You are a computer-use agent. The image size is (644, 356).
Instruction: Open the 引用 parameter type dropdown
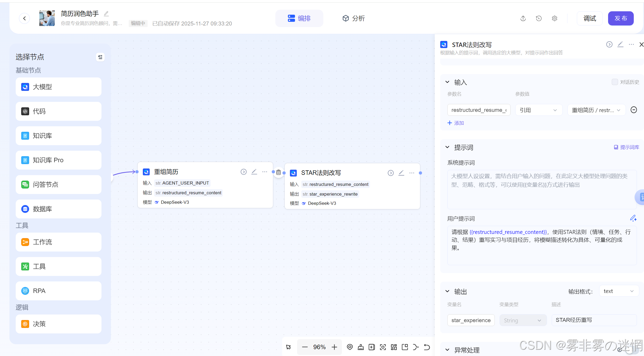coord(539,110)
